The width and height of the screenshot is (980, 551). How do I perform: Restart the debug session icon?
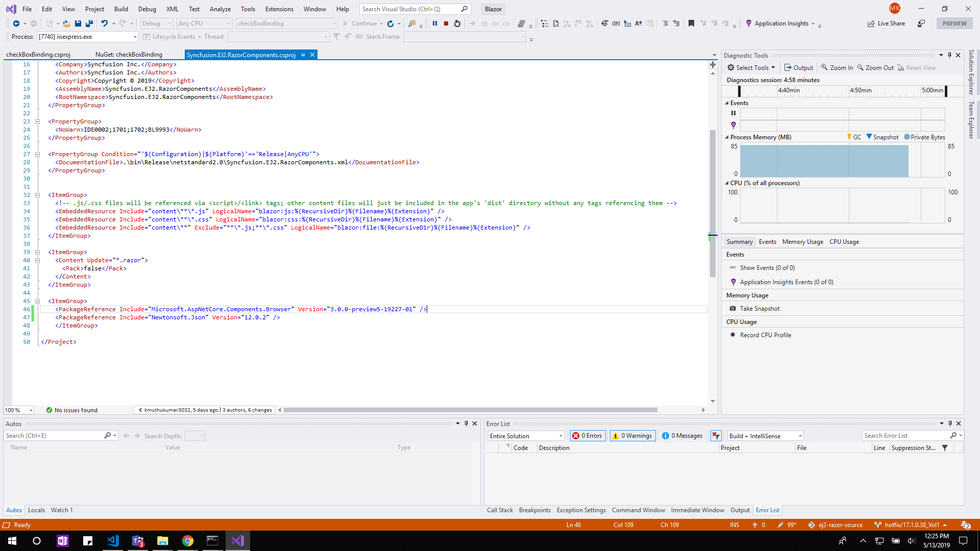tap(457, 23)
